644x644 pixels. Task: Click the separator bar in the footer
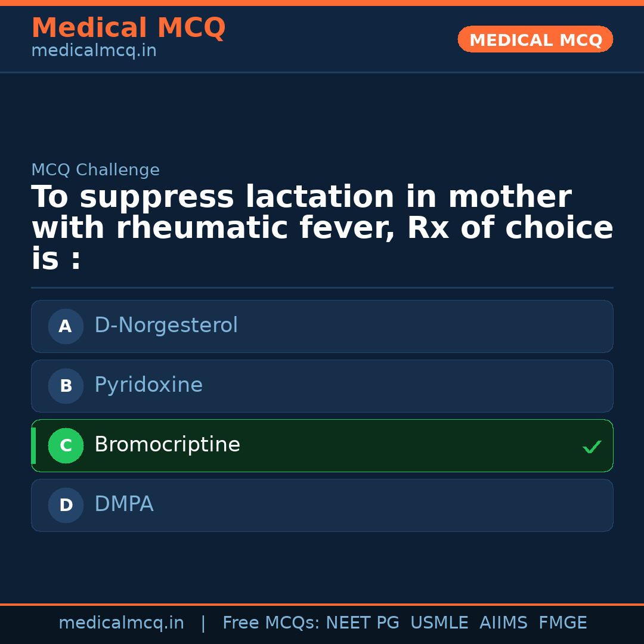(x=203, y=623)
